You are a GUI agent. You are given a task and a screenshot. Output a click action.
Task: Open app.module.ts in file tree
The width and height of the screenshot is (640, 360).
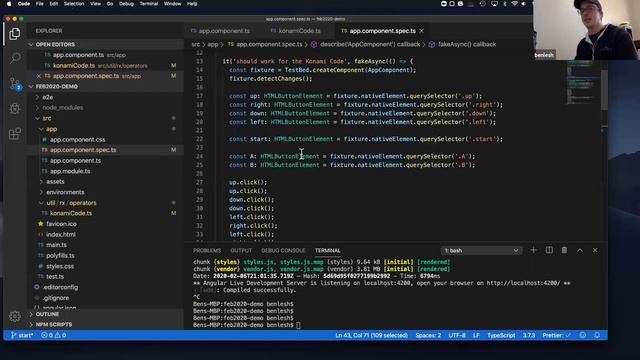pos(70,171)
